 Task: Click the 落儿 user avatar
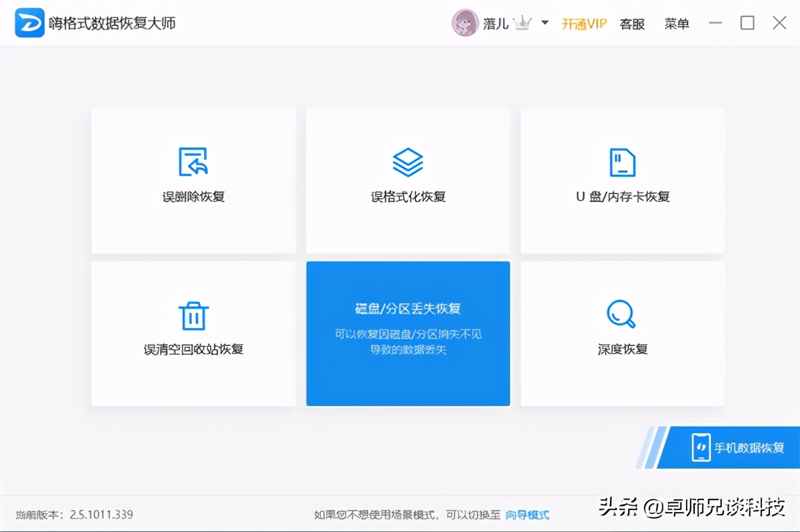pos(465,23)
